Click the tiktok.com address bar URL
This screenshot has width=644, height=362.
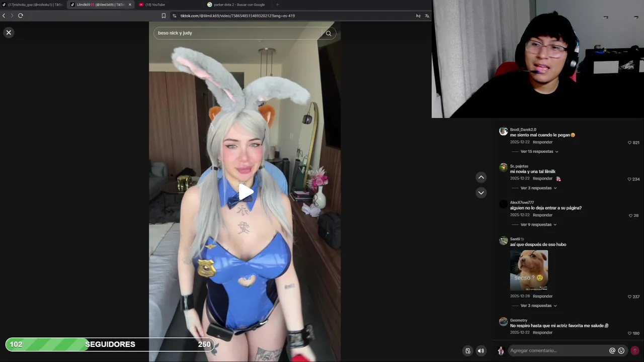tap(237, 16)
